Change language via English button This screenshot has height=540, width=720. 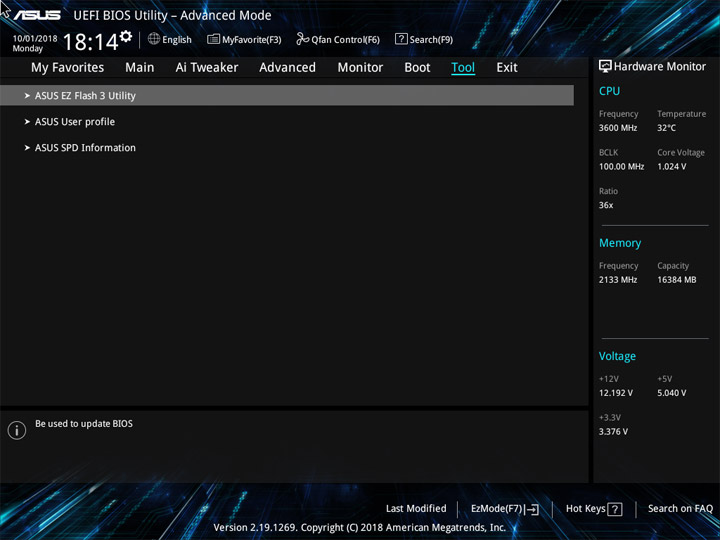point(177,39)
